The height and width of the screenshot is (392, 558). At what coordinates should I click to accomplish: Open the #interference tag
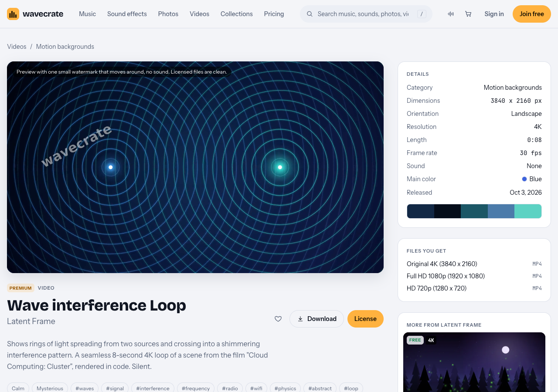(x=153, y=388)
